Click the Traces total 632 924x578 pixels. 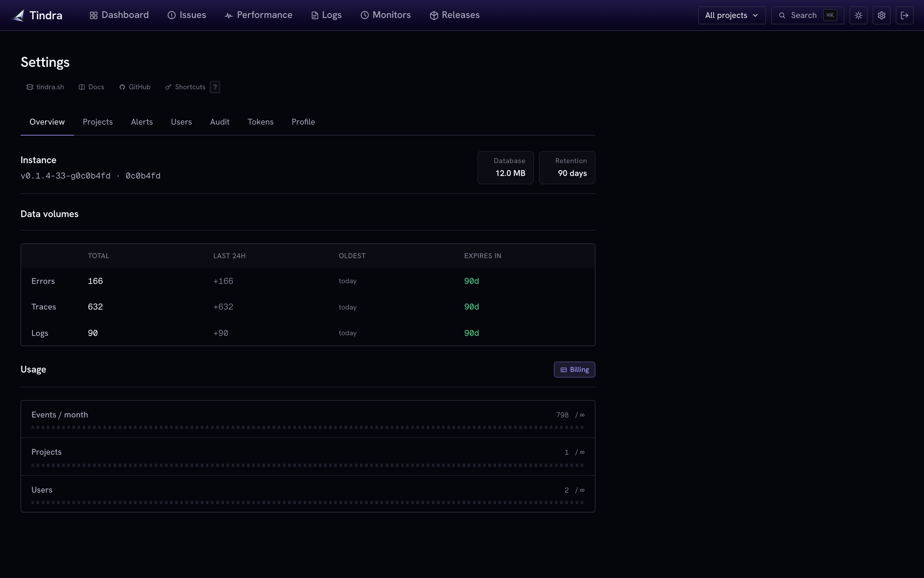(95, 307)
